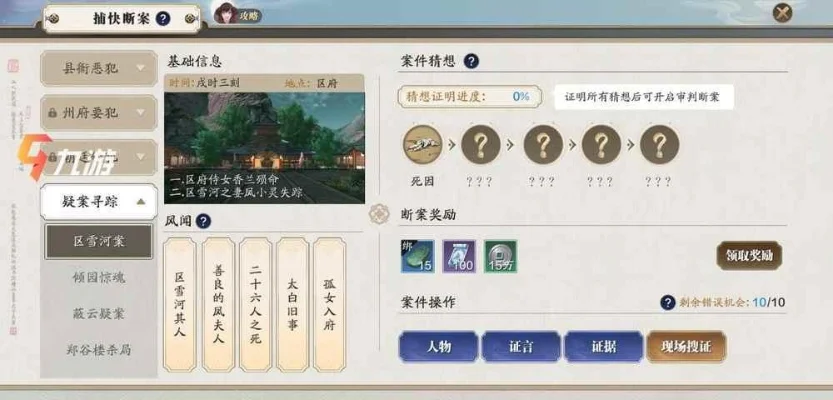This screenshot has height=400, width=833.
Task: Click the purple ticket reward icon
Action: pyautogui.click(x=459, y=256)
